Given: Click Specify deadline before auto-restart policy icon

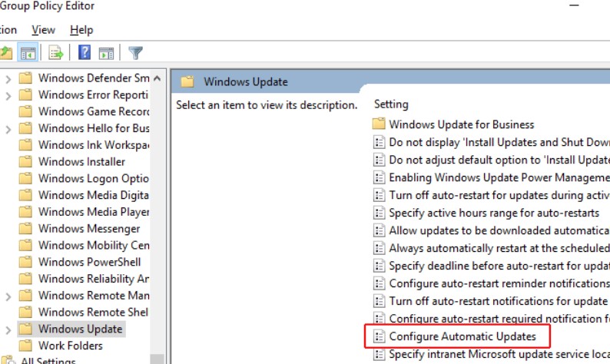Looking at the screenshot, I should (x=379, y=266).
